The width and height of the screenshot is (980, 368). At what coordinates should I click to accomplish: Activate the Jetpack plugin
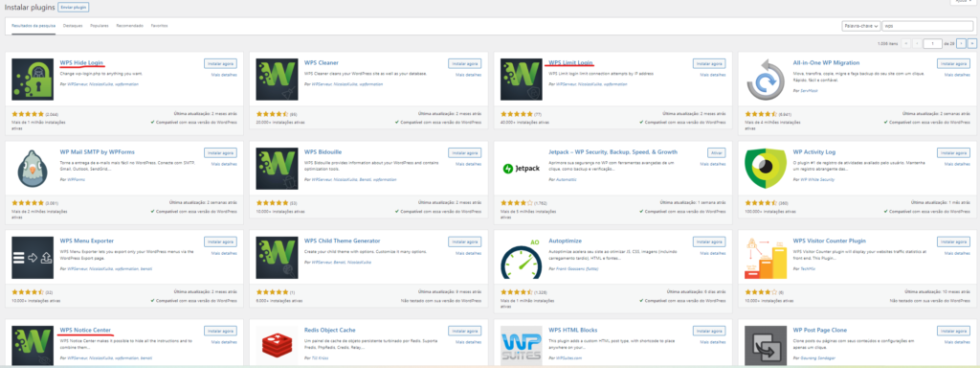point(716,152)
